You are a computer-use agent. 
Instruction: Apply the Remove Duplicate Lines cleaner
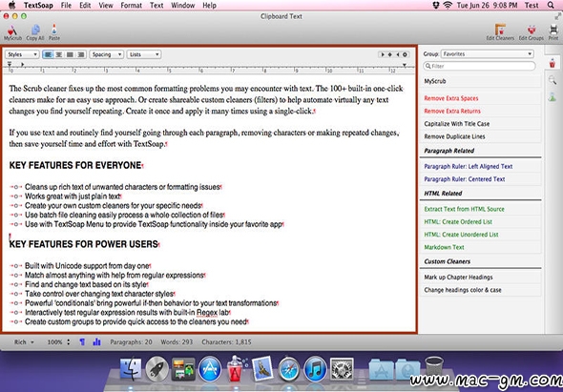(480, 136)
